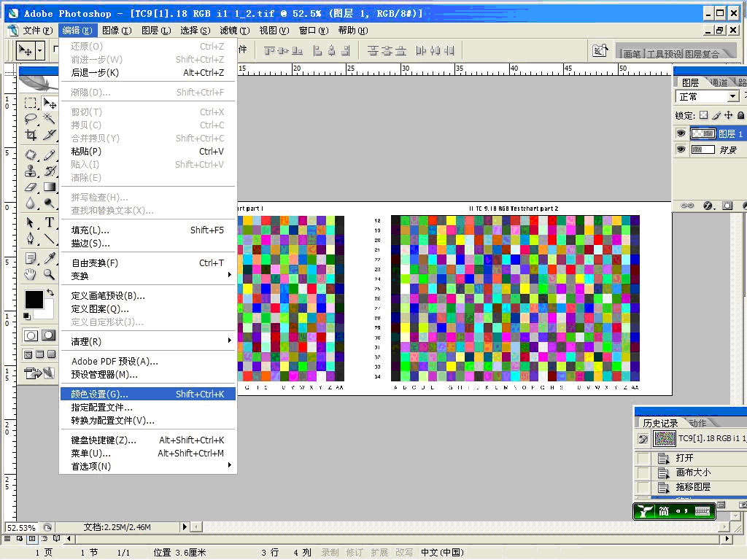The width and height of the screenshot is (747, 560).
Task: Select the Pen tool
Action: pyautogui.click(x=31, y=238)
